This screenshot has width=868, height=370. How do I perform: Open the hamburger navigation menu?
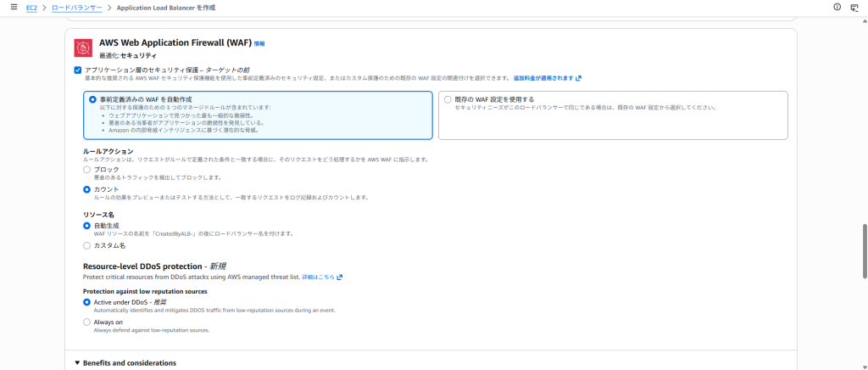pos(14,7)
